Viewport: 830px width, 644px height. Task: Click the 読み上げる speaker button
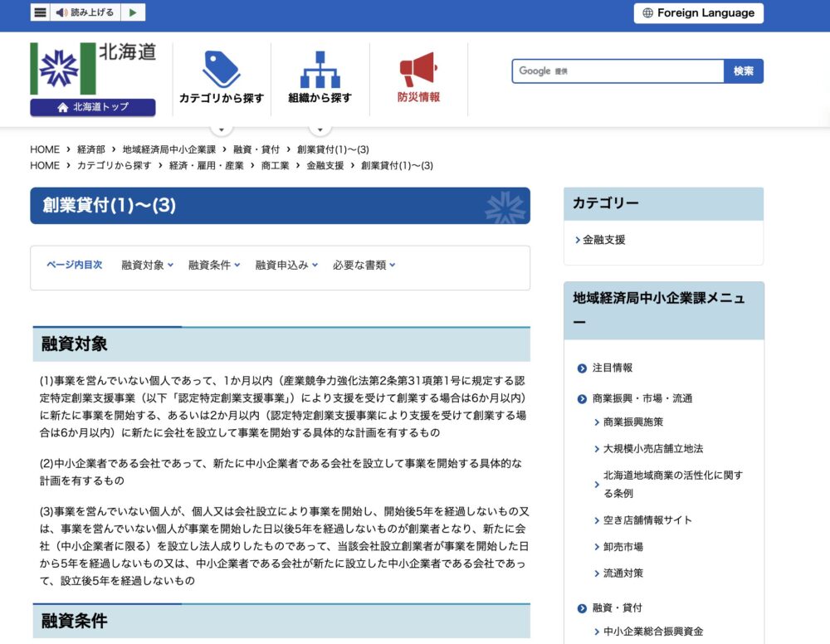pos(85,12)
